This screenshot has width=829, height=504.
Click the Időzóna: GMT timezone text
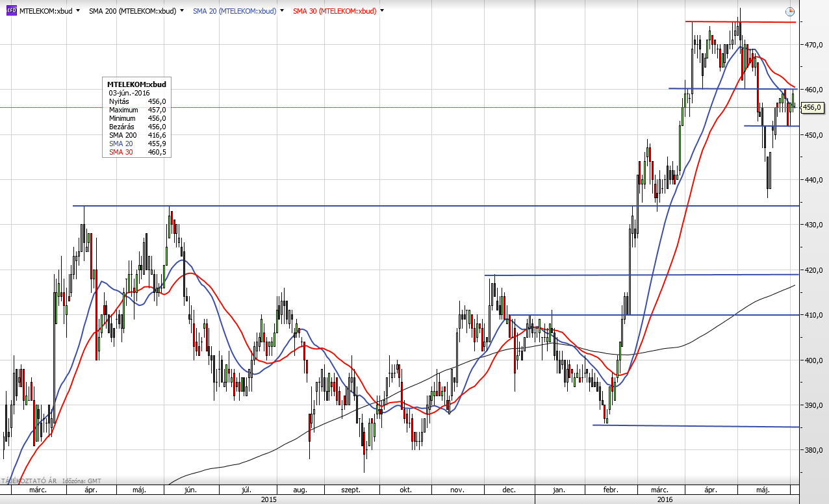click(x=81, y=481)
